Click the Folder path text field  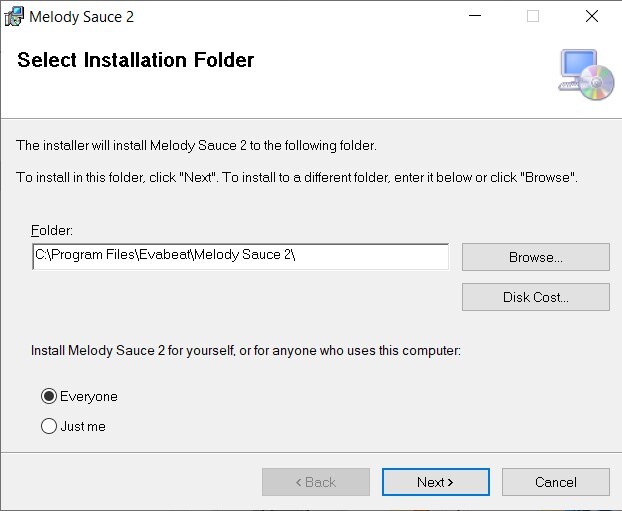[x=240, y=257]
